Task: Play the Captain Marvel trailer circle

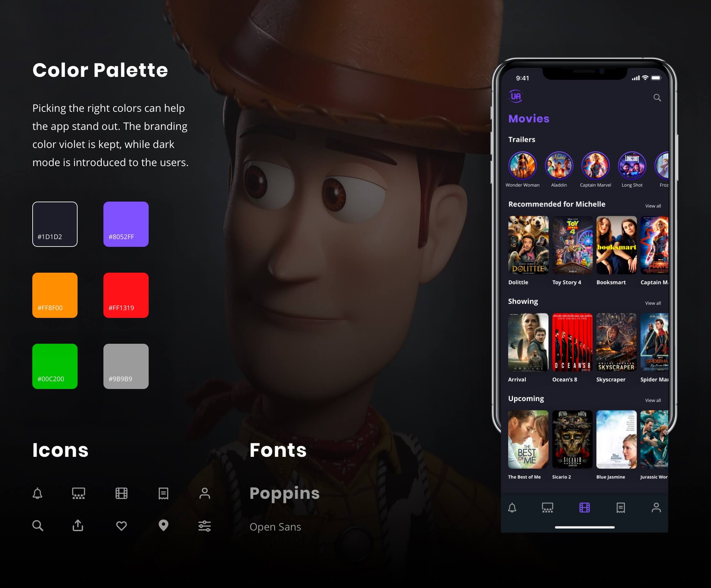Action: 595,165
